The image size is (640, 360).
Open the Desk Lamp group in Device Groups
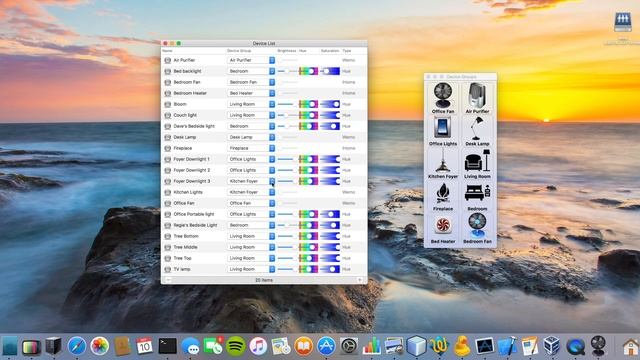477,131
